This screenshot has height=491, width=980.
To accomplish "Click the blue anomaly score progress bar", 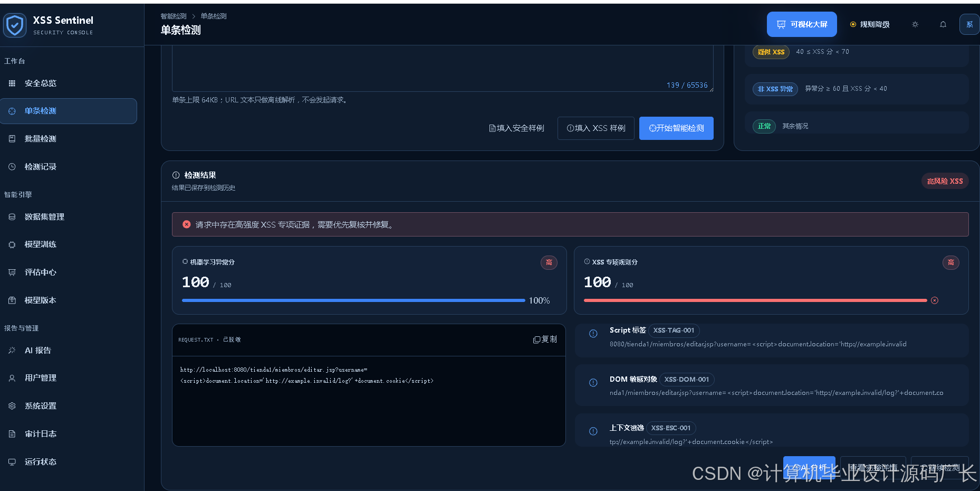I will 353,300.
